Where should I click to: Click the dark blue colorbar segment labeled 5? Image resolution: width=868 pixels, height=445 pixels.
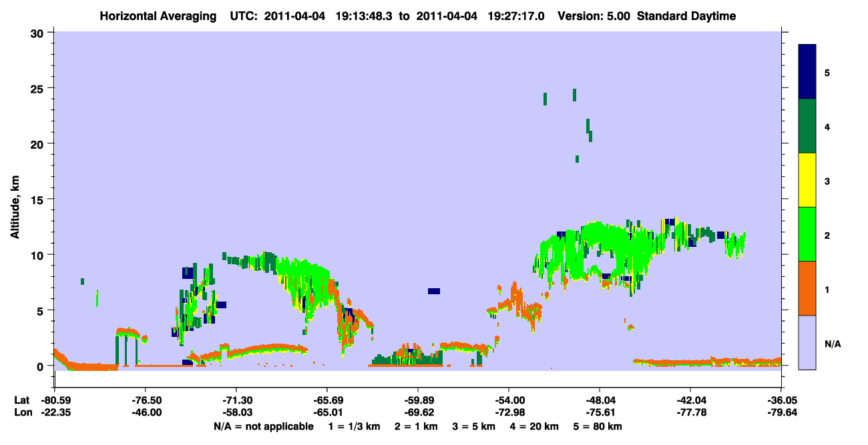click(x=807, y=72)
